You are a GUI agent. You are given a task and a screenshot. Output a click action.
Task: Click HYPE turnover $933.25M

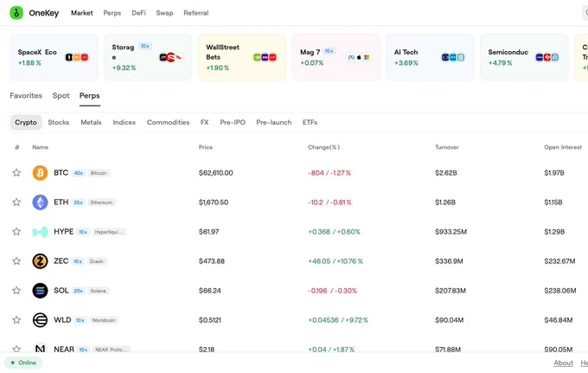451,232
